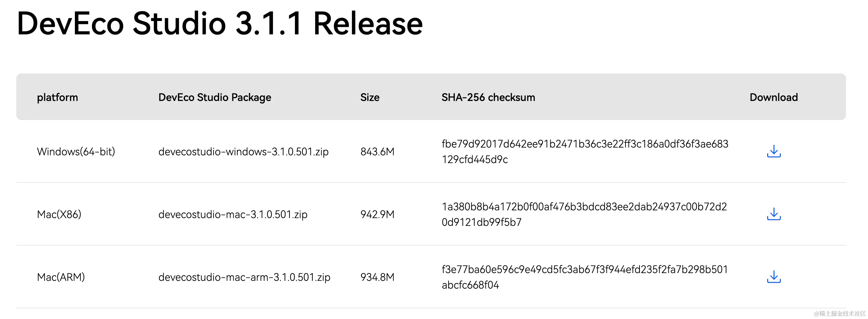
Task: Click the platform column header
Action: 57,97
